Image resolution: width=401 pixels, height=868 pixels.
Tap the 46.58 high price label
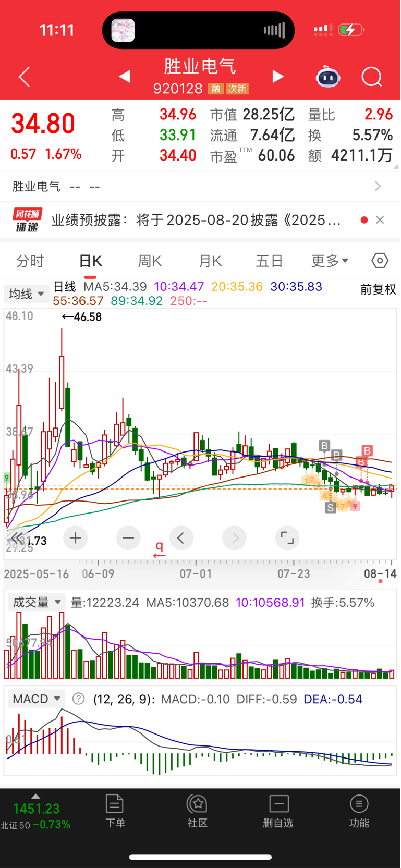point(81,316)
